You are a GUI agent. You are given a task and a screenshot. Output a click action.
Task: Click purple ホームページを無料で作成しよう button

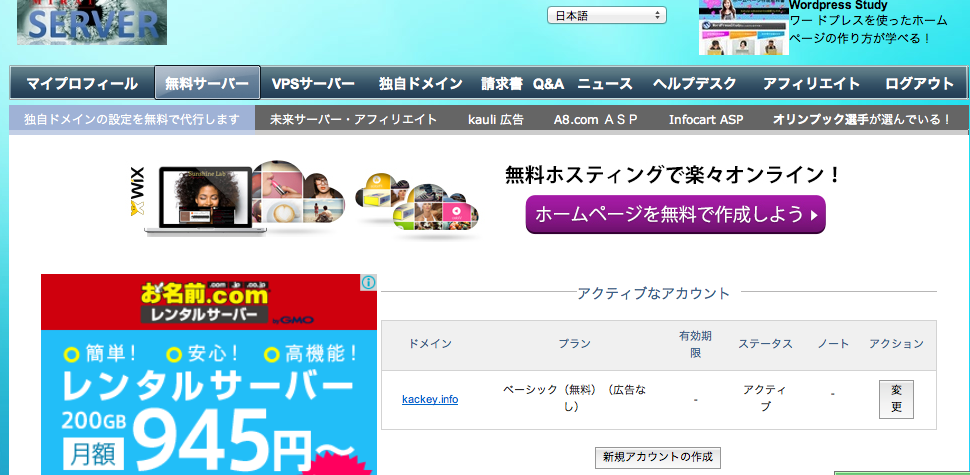click(675, 214)
